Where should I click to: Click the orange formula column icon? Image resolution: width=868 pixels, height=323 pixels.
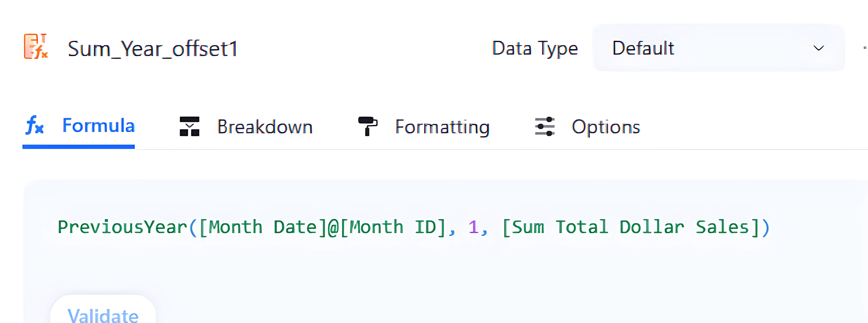click(x=35, y=47)
